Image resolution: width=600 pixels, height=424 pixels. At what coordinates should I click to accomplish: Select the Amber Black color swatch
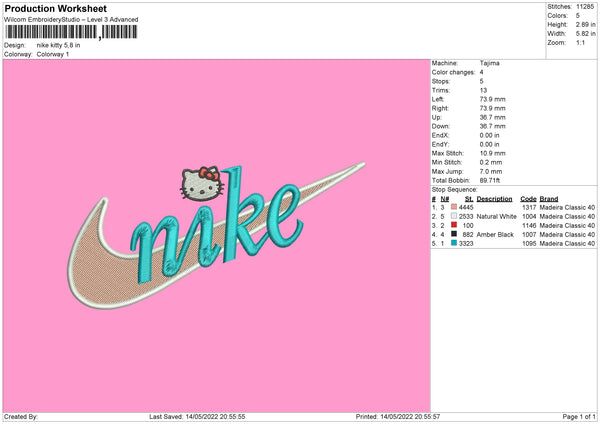454,234
